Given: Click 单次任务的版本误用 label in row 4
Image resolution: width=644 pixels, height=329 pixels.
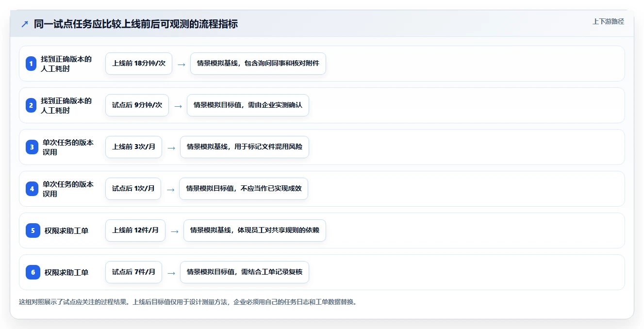Looking at the screenshot, I should coord(68,189).
